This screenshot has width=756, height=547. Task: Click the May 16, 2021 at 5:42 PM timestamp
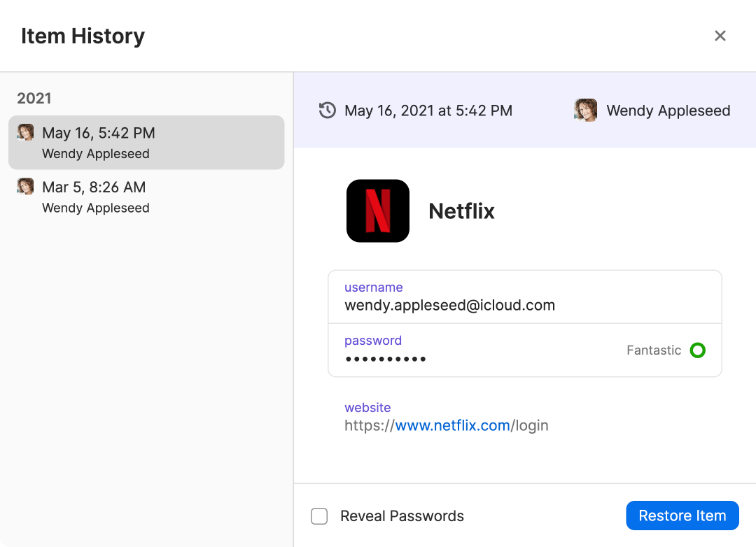(x=428, y=111)
